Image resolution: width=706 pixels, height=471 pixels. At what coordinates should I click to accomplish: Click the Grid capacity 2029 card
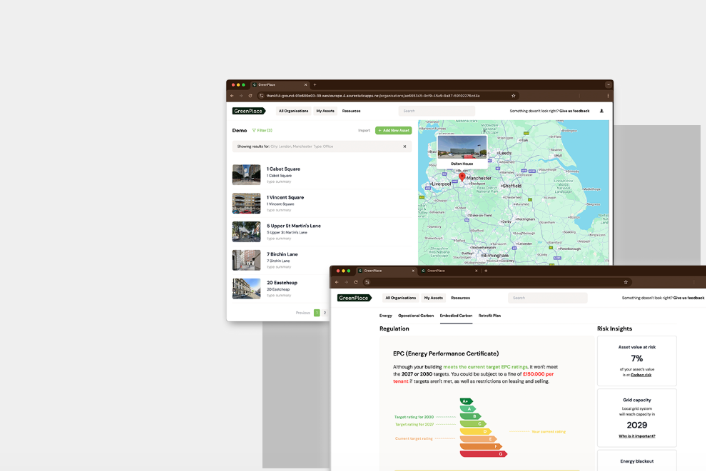637,418
